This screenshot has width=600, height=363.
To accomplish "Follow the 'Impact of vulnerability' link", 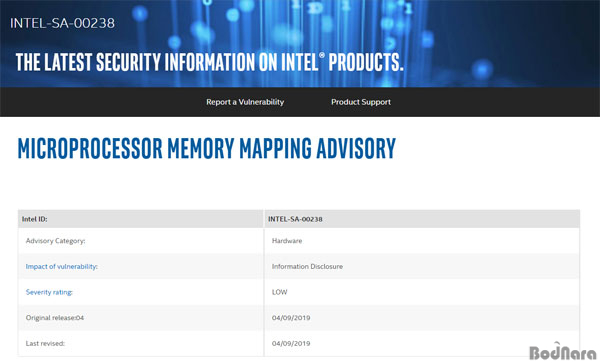I will (62, 267).
